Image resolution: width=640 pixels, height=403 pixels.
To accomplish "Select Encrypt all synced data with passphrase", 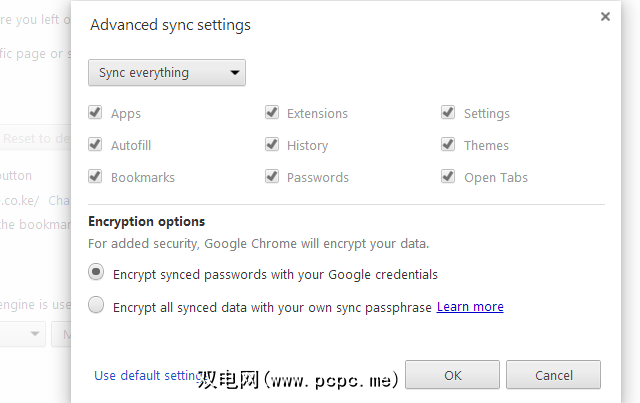I will pyautogui.click(x=97, y=307).
